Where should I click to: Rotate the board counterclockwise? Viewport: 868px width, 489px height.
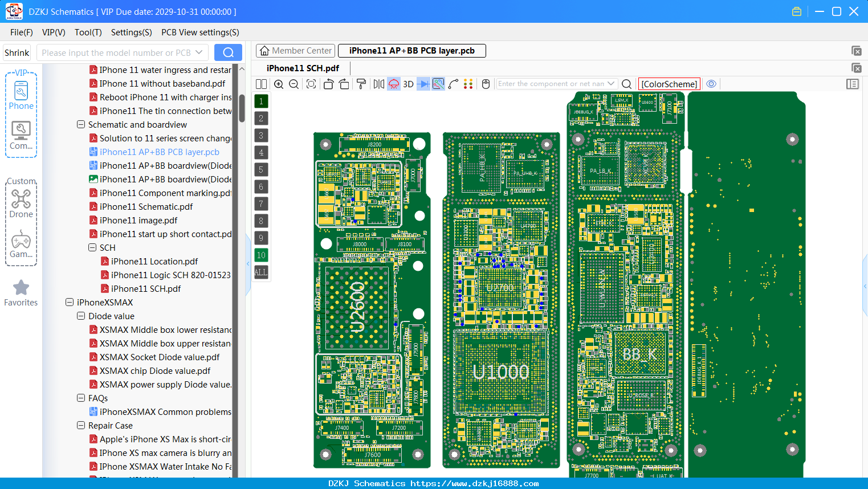pyautogui.click(x=328, y=84)
